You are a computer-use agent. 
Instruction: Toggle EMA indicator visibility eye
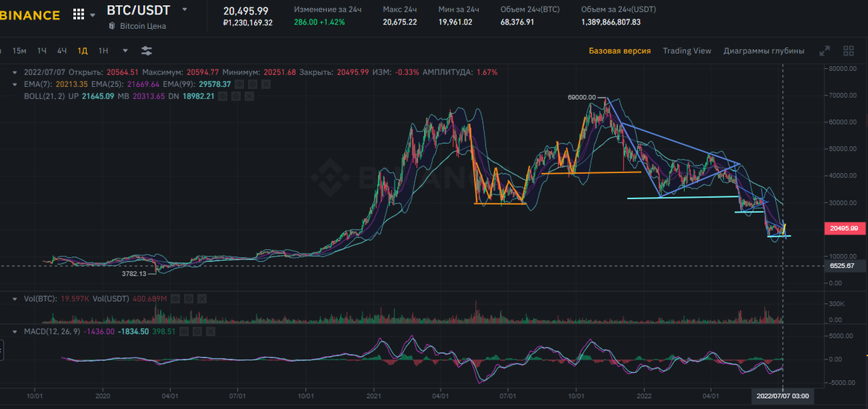tap(241, 85)
